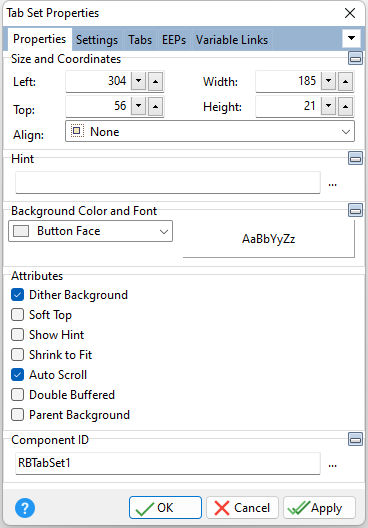
Task: Enable Shrink to Fit
Action: pos(18,355)
